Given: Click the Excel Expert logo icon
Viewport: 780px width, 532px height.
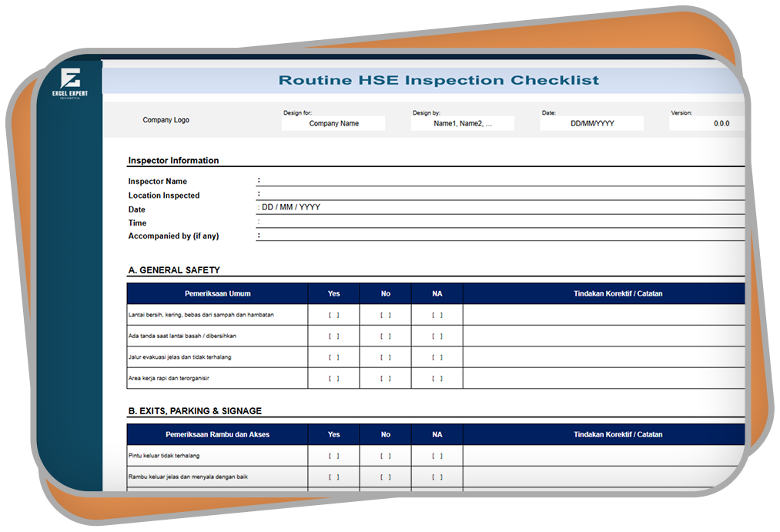Looking at the screenshot, I should (x=71, y=82).
